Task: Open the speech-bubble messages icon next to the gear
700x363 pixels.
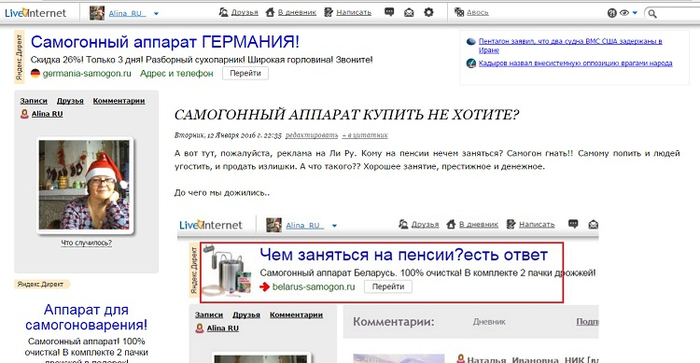Action: tap(389, 13)
